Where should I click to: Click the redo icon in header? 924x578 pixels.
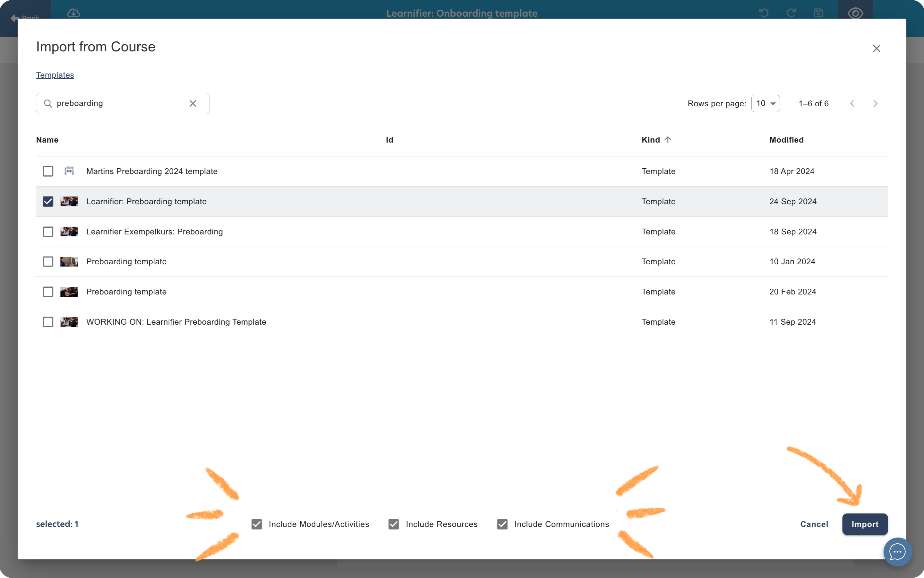791,13
